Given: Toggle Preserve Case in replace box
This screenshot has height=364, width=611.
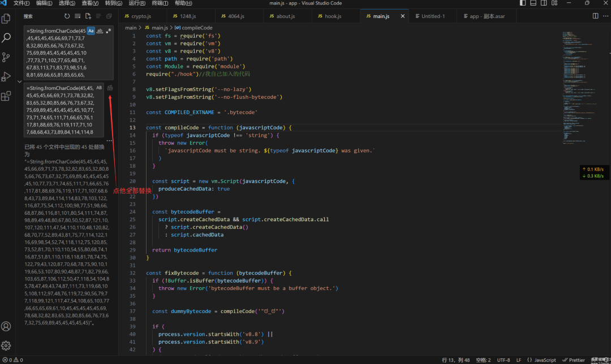Looking at the screenshot, I should tap(99, 88).
